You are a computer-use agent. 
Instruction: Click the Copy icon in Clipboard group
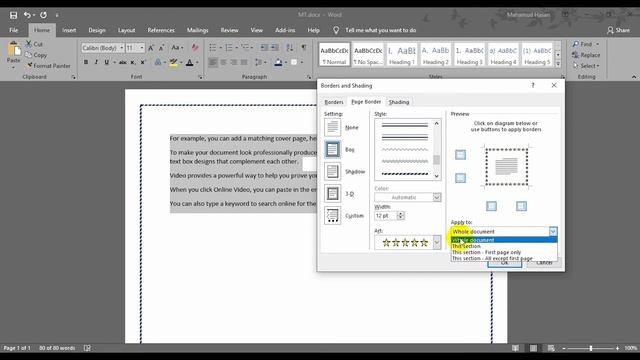tap(29, 55)
